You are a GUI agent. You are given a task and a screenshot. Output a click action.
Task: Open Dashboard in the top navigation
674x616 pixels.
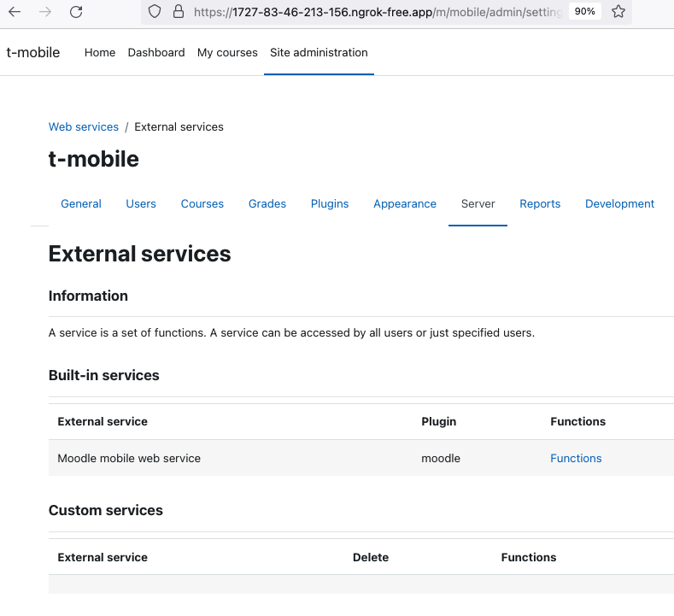[156, 52]
